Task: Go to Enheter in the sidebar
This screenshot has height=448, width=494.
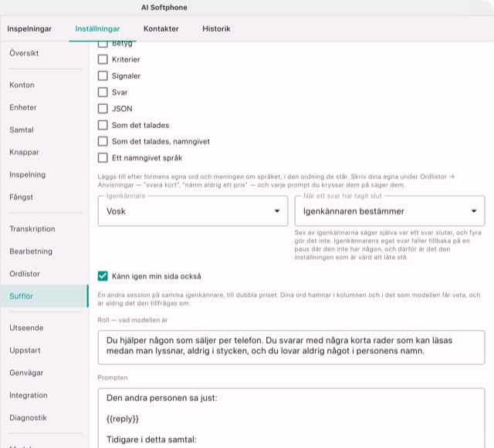Action: (44, 107)
